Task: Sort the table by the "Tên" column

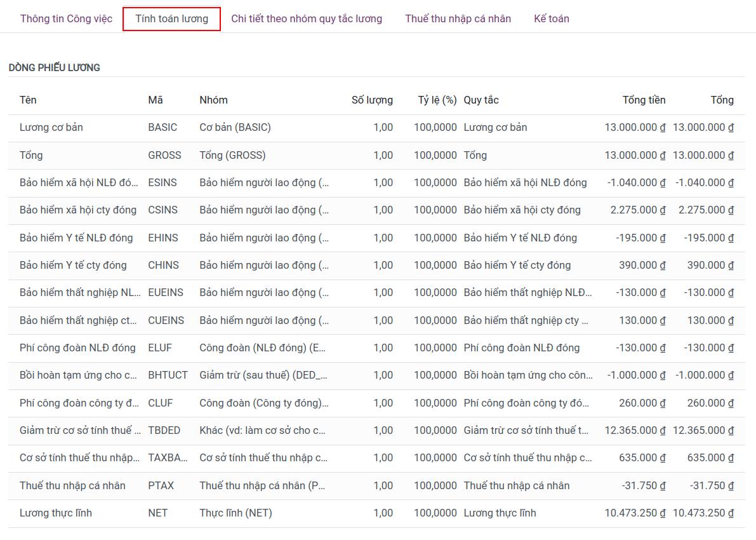Action: point(25,100)
